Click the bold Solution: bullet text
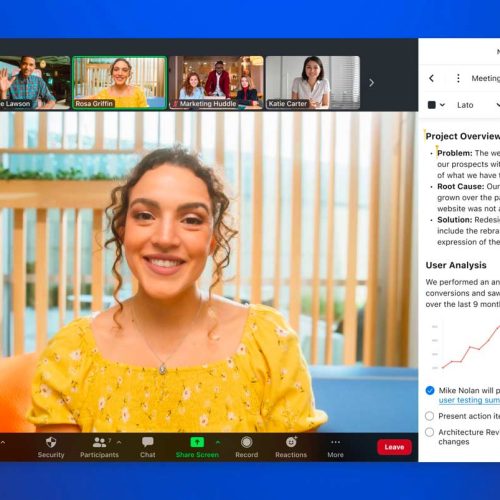The image size is (500, 500). [455, 220]
